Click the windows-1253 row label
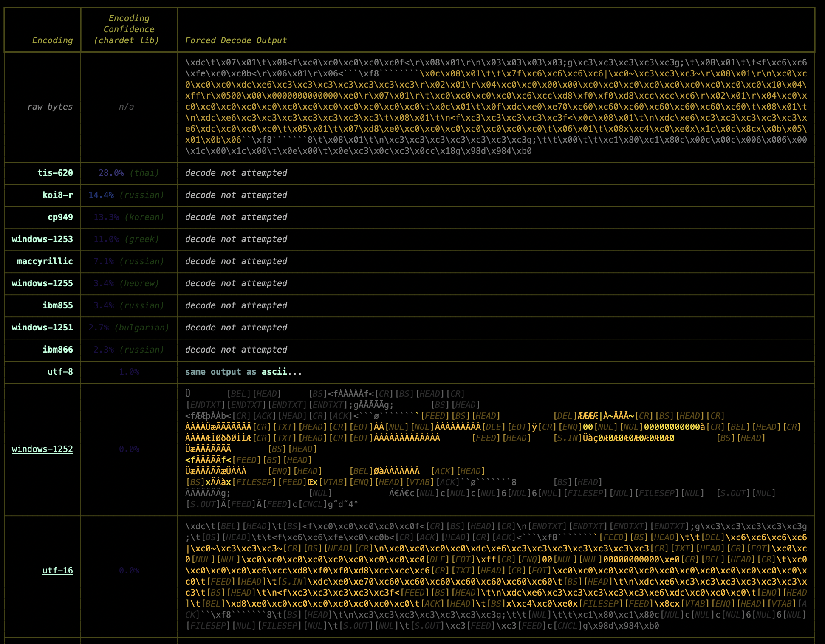This screenshot has height=644, width=825. click(42, 239)
